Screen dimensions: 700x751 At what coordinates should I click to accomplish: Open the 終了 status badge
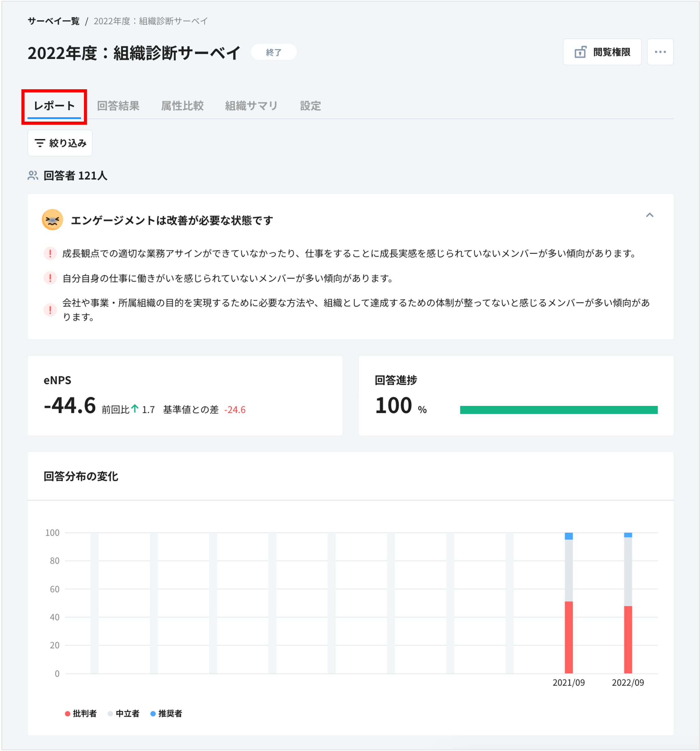(x=274, y=52)
